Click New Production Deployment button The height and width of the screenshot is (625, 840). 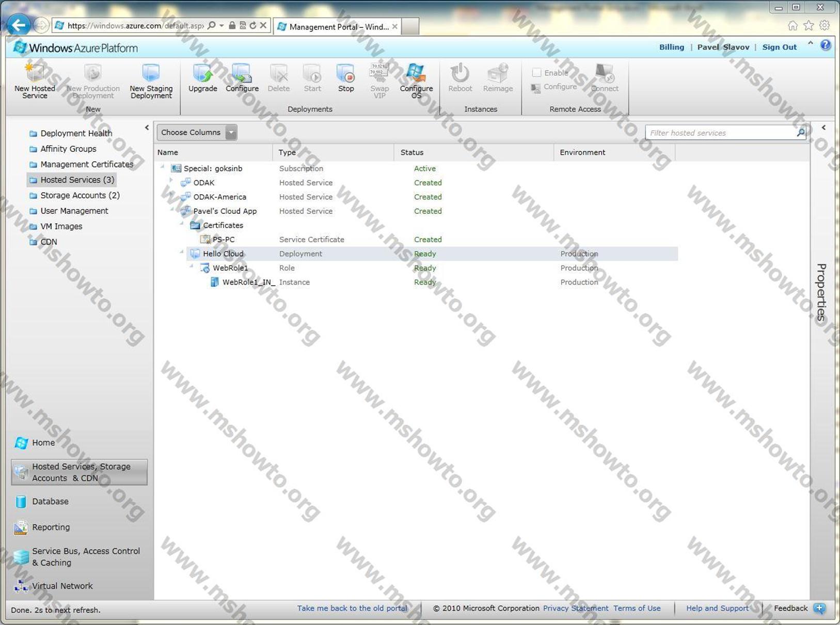pyautogui.click(x=93, y=82)
